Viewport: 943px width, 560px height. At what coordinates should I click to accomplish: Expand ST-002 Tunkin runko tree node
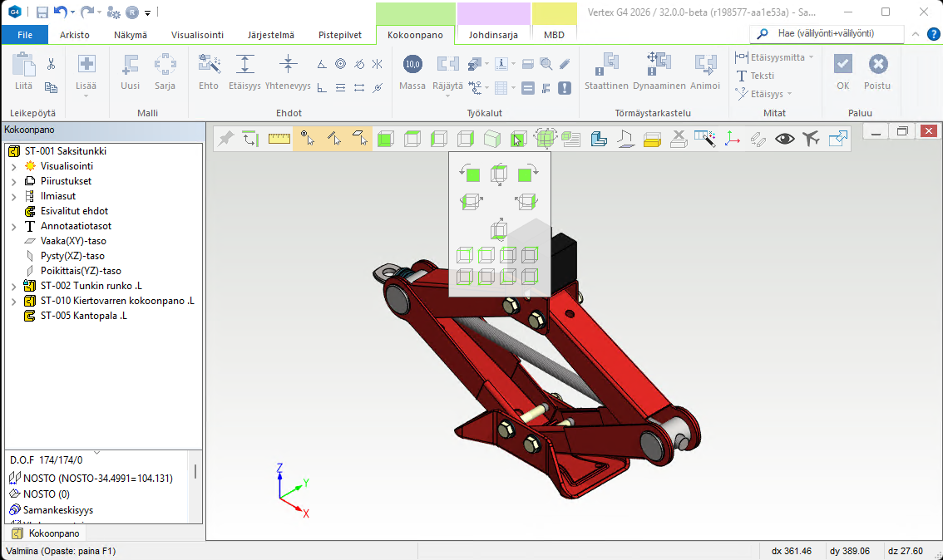click(x=14, y=286)
